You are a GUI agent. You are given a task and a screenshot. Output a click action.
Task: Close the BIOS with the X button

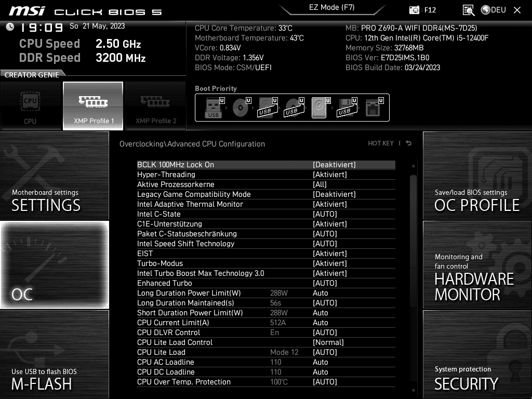(x=517, y=10)
